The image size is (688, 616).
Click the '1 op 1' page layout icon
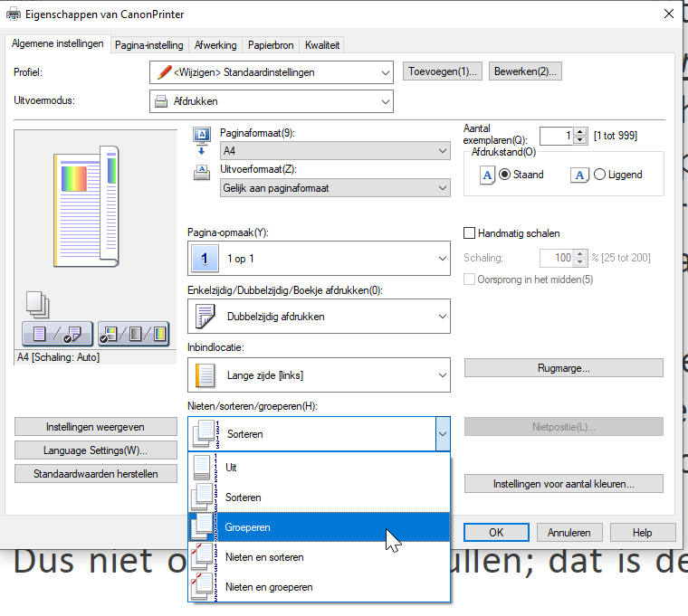(x=205, y=259)
